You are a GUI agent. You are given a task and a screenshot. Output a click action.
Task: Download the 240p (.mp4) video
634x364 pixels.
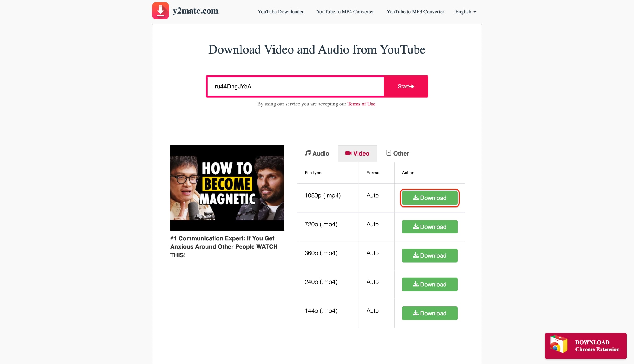pos(430,285)
